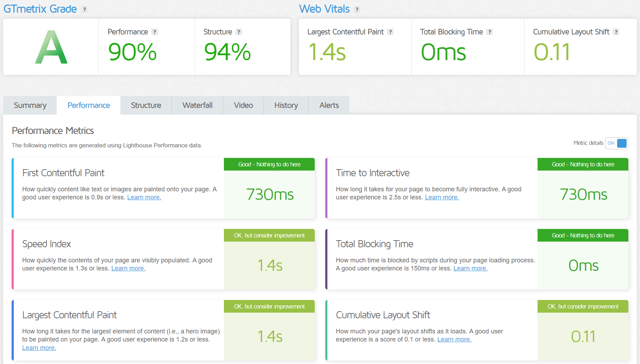This screenshot has width=640, height=364.
Task: Follow Learn more link in Time to Interactive
Action: [x=442, y=197]
